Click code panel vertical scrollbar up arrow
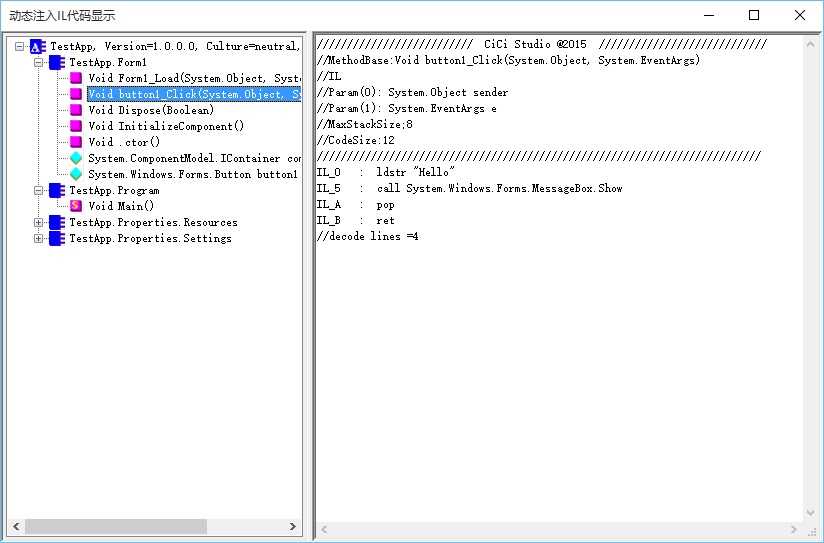The image size is (824, 543). [810, 45]
